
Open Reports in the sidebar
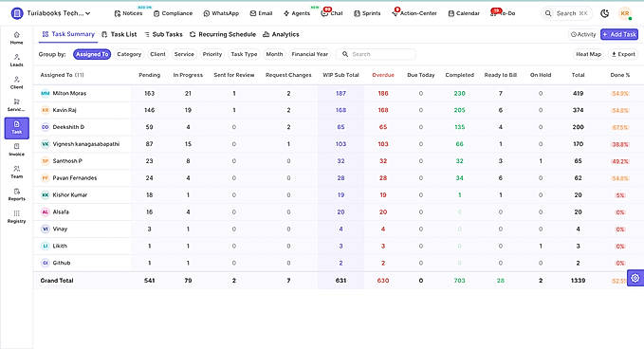click(16, 194)
